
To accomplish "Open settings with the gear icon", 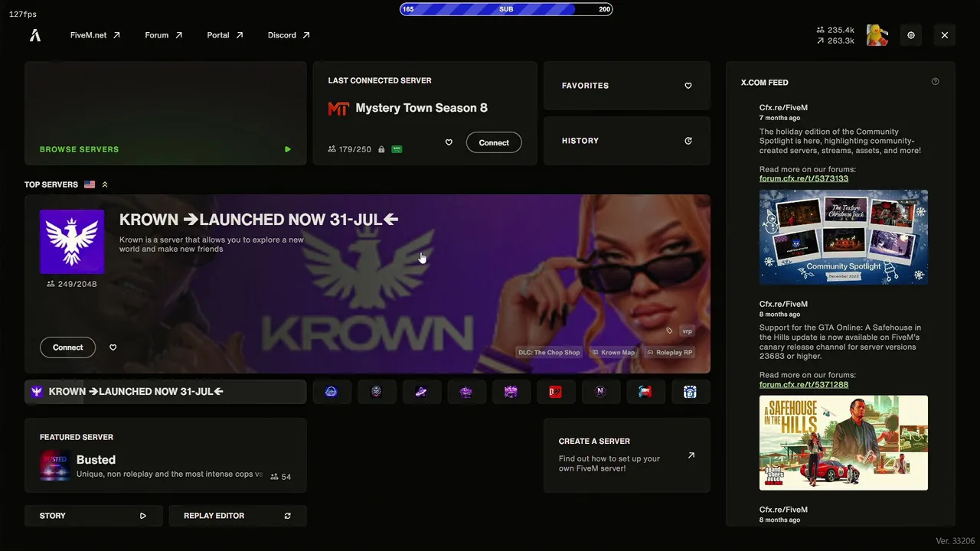I will tap(911, 35).
